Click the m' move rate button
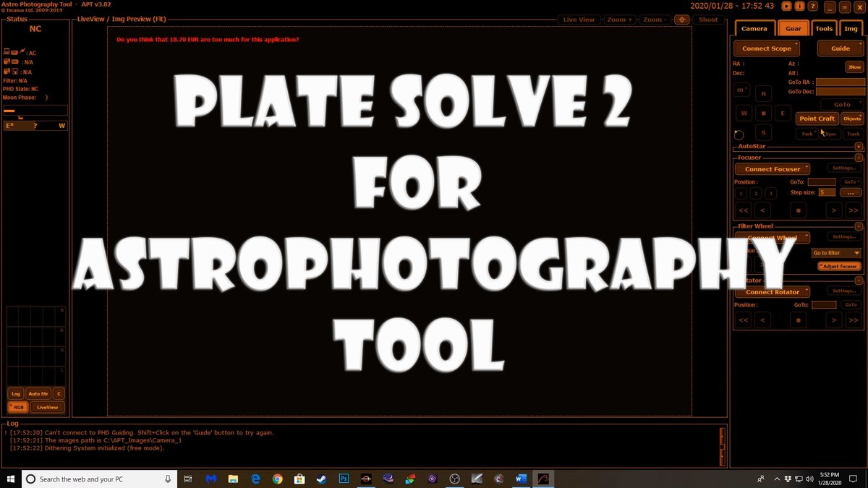This screenshot has height=488, width=868. point(741,90)
